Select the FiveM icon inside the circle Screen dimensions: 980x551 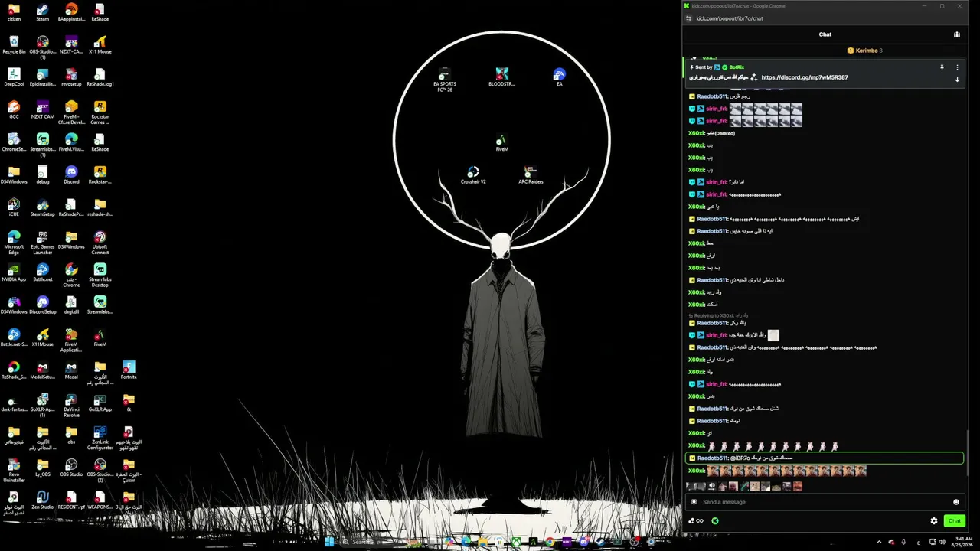pyautogui.click(x=501, y=142)
